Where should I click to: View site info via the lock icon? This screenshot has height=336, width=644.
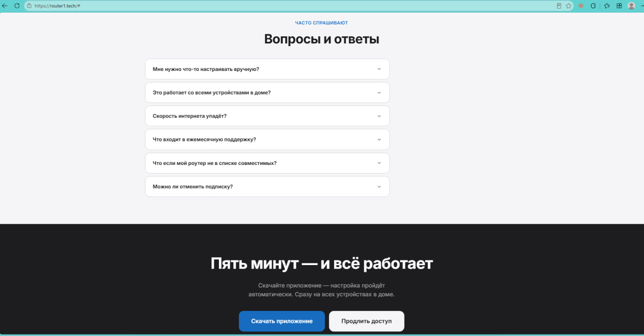click(29, 6)
